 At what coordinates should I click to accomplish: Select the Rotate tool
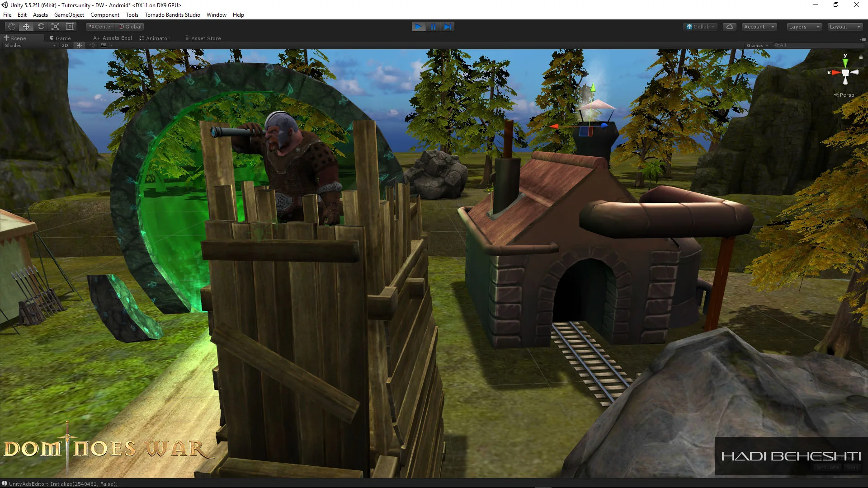click(x=41, y=27)
